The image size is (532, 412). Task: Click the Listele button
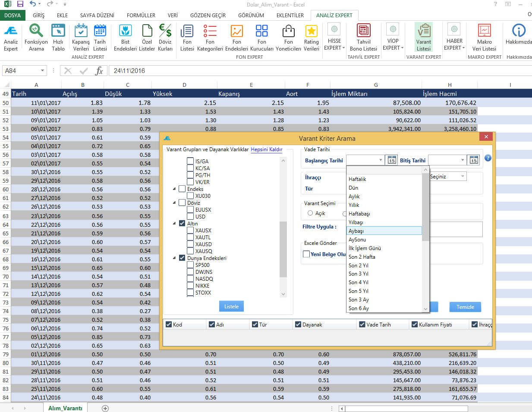tap(231, 307)
